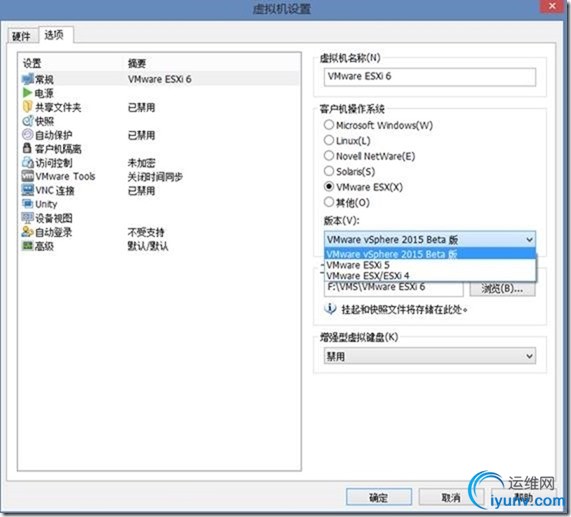Viewport: 571px width, 517px height.
Task: Choose VMware ESXi 5 from version list
Action: coord(430,265)
